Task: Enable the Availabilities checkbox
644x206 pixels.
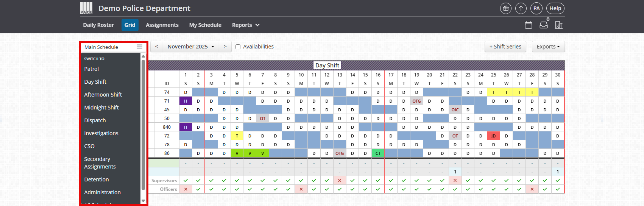Action: [238, 47]
